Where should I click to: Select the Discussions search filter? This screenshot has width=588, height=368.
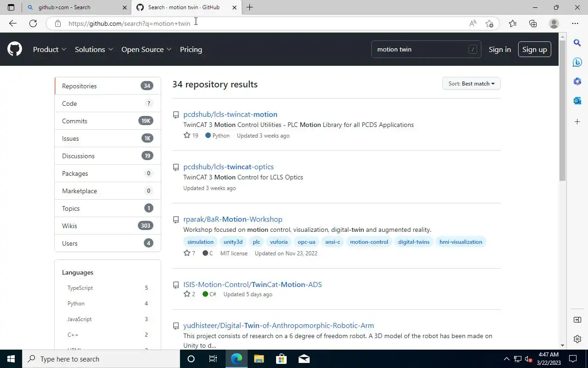point(107,156)
